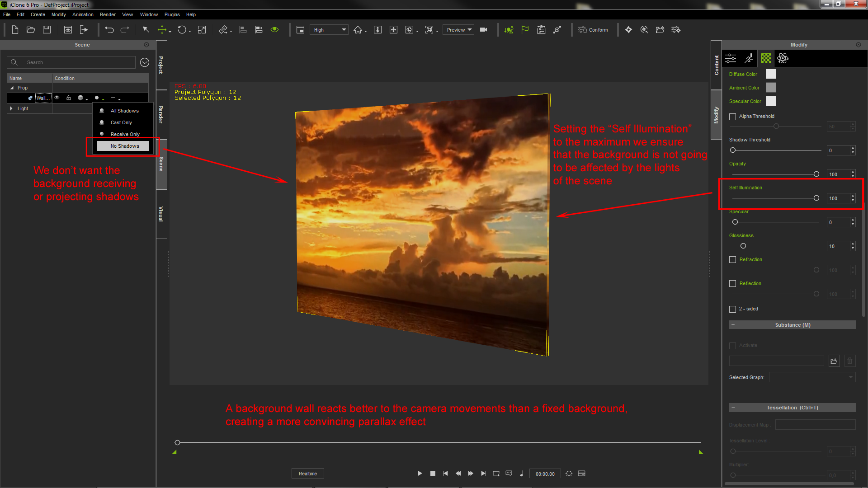Toggle the Wall prop lock icon
The image size is (868, 488).
(x=69, y=98)
